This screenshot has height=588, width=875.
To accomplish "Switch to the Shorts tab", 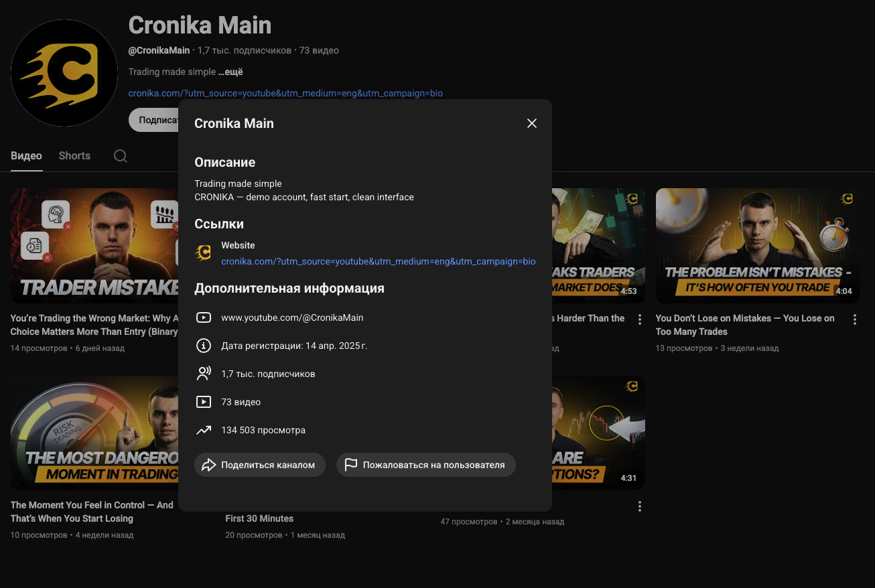I will (74, 155).
